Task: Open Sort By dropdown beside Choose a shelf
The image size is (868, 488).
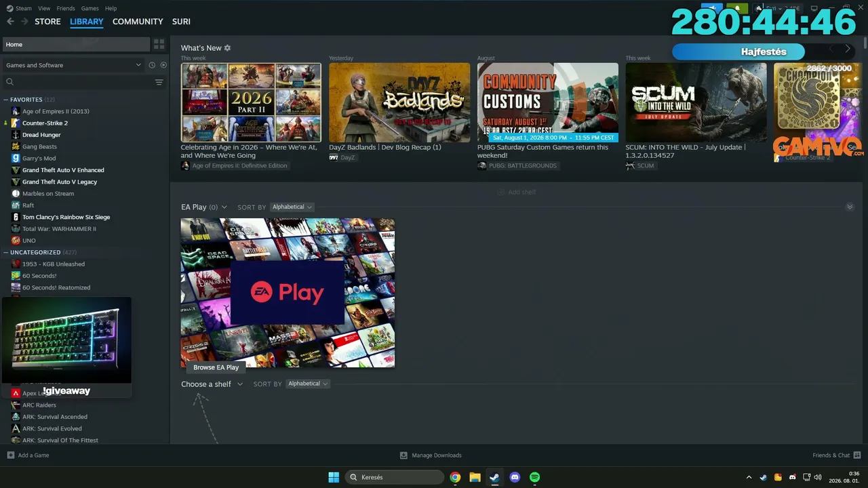Action: point(307,384)
